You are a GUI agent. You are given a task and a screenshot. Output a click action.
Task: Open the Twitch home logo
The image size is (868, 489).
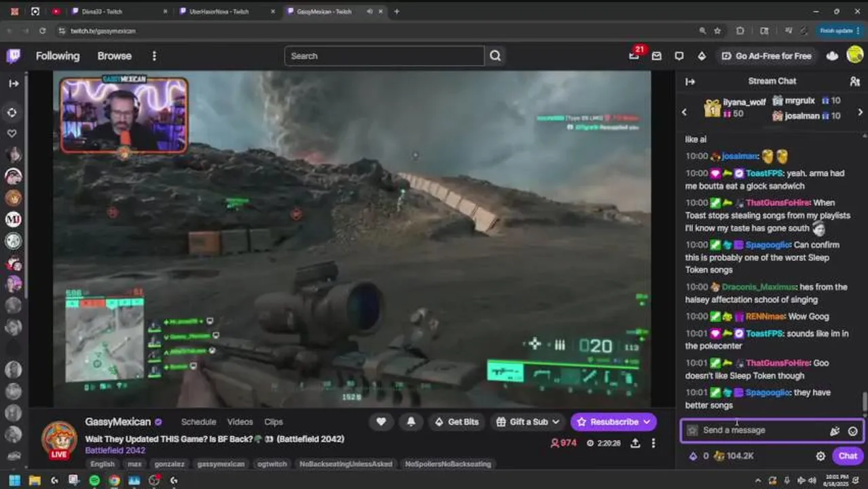coord(14,56)
